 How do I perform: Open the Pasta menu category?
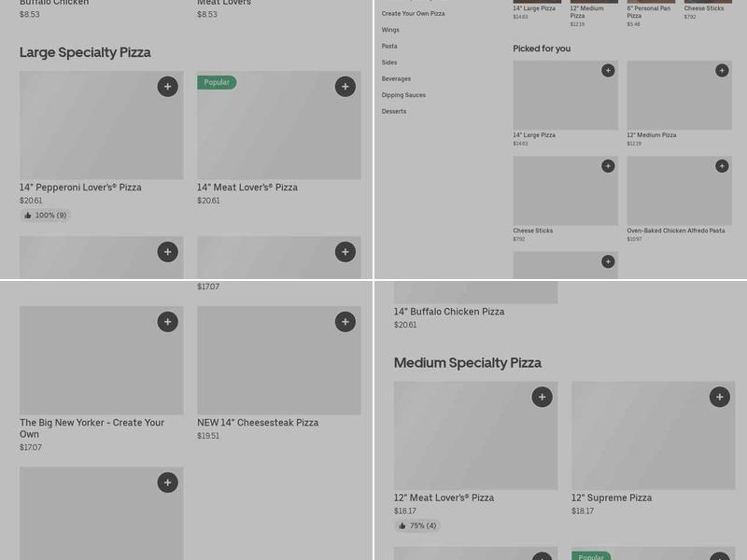coord(389,46)
